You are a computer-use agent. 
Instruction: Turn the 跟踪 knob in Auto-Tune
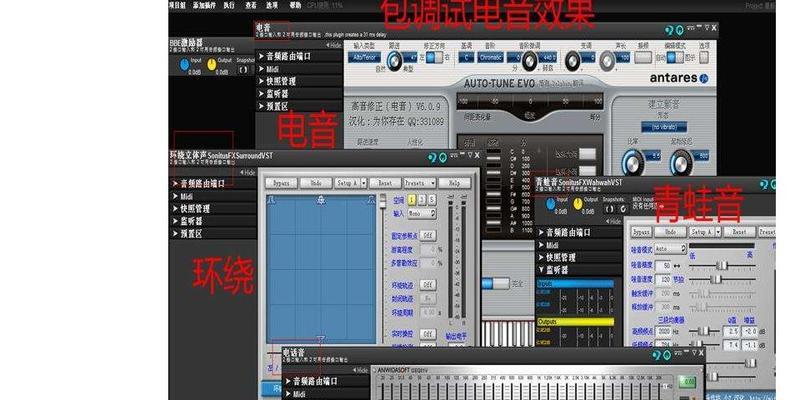[x=394, y=61]
